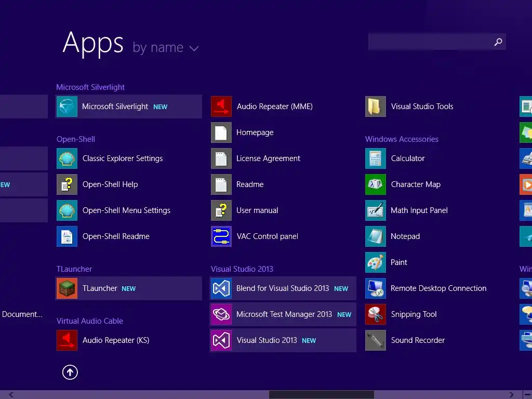Image resolution: width=532 pixels, height=399 pixels.
Task: Open the Paint palette icon
Action: click(x=376, y=262)
